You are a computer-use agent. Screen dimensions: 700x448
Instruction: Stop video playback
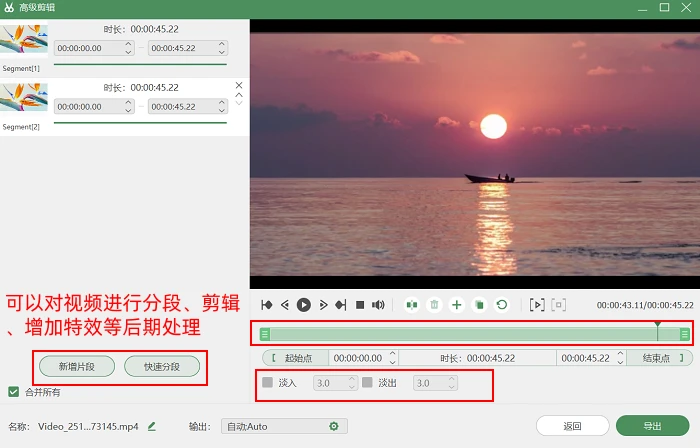coord(360,305)
